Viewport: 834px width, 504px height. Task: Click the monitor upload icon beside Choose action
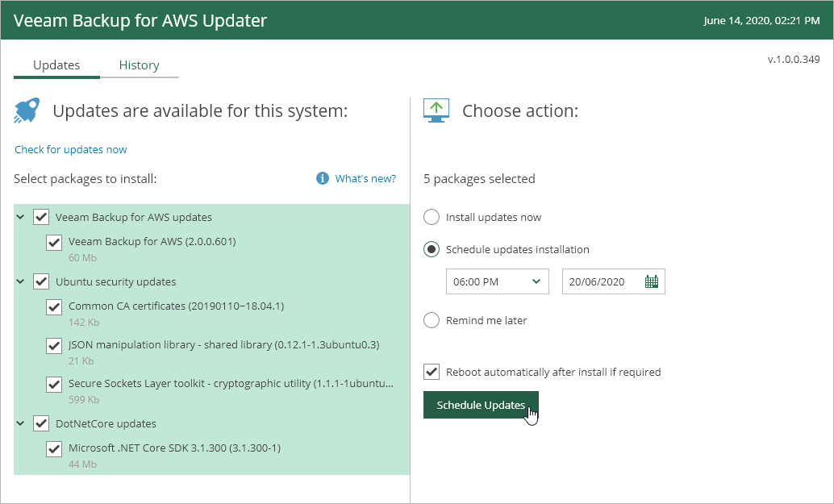click(436, 110)
